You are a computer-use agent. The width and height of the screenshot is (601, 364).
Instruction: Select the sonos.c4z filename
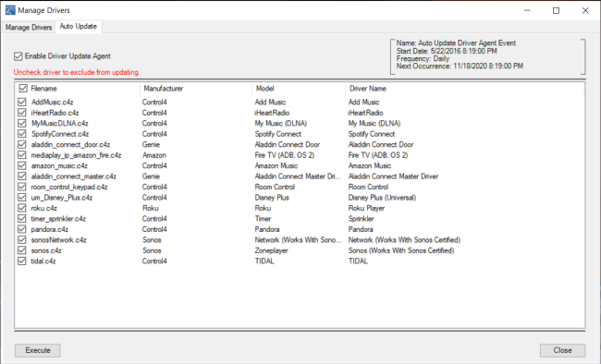pos(46,250)
